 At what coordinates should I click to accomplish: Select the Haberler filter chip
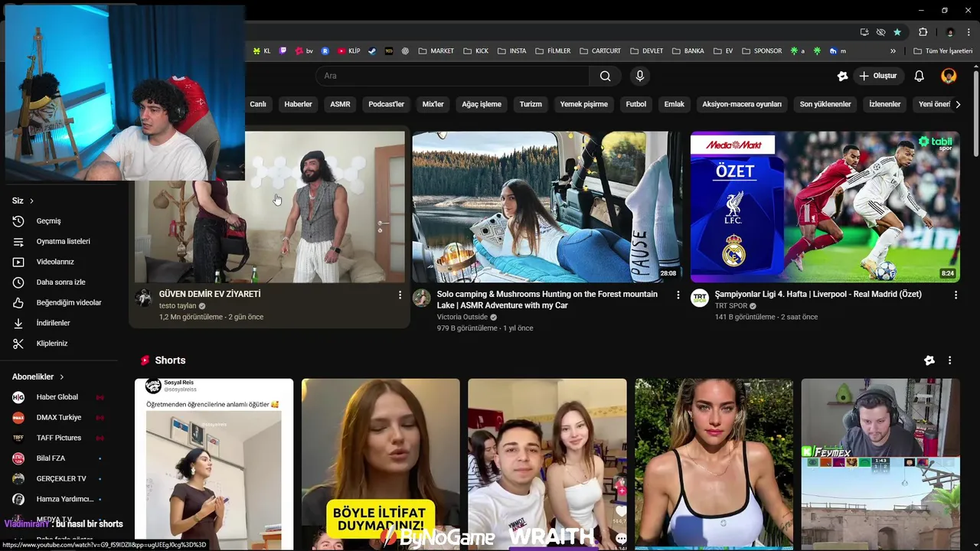[x=298, y=104]
